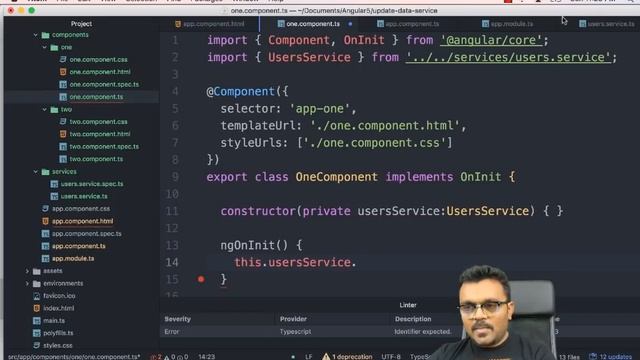
Task: Open app.component.css in tree
Action: pyautogui.click(x=81, y=209)
